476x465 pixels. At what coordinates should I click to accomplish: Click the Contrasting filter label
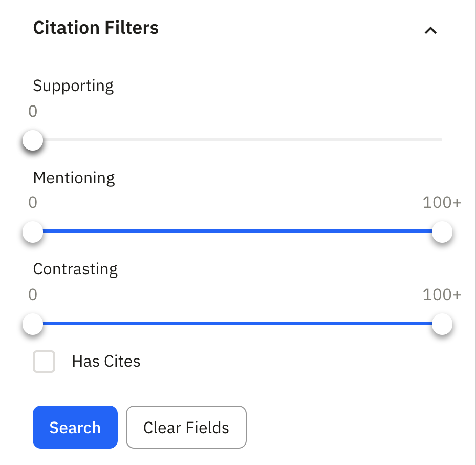[75, 269]
